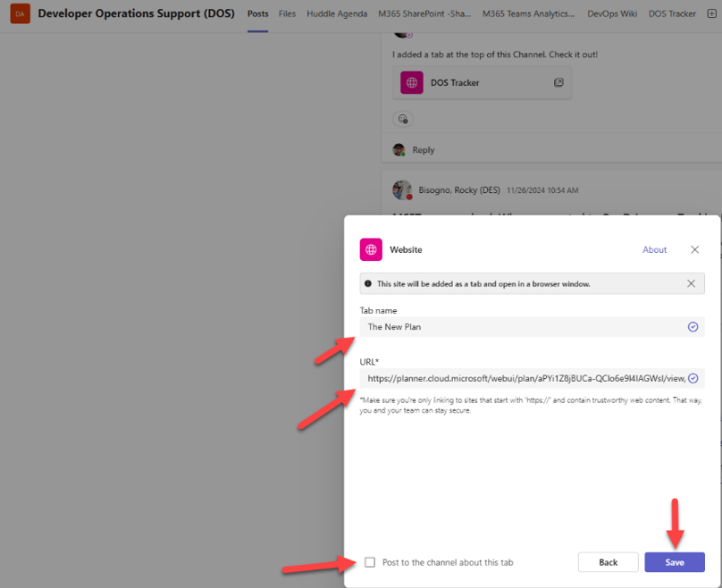
Task: Click the 'I added a tab' message text
Action: (x=495, y=55)
